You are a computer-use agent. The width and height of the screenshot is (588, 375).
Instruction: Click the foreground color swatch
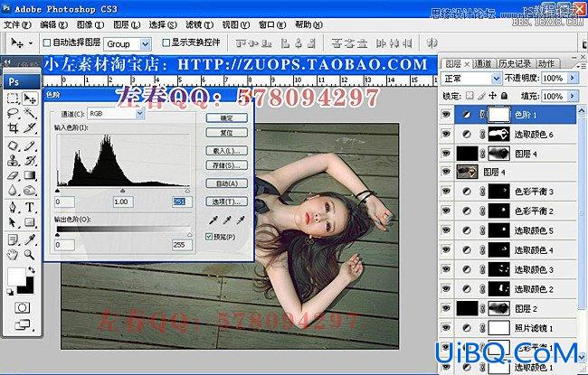click(x=16, y=277)
